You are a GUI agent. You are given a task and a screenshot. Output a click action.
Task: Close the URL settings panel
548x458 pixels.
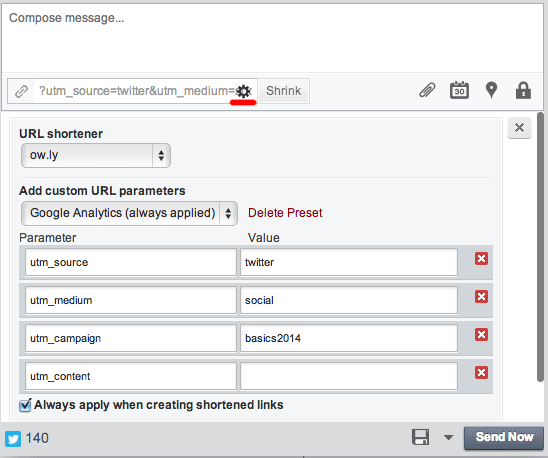(x=519, y=128)
